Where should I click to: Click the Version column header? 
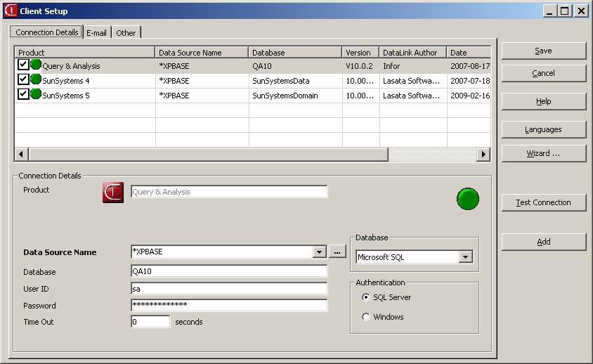360,52
